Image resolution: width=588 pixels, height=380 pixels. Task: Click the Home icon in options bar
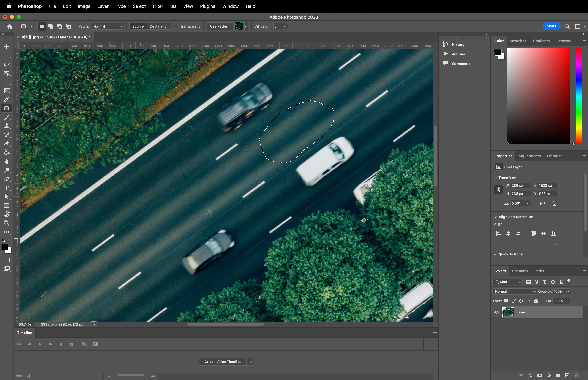[x=9, y=26]
